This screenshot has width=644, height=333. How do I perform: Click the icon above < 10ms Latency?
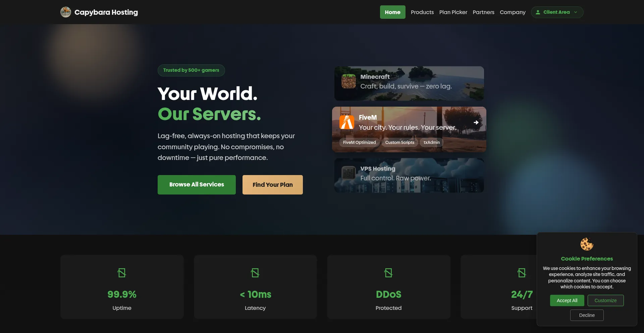[255, 273]
